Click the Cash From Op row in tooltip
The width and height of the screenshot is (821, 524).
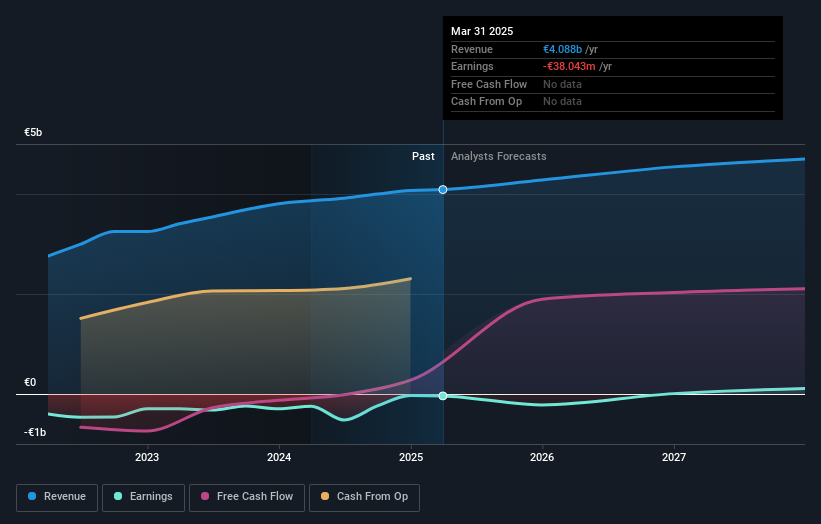(613, 102)
